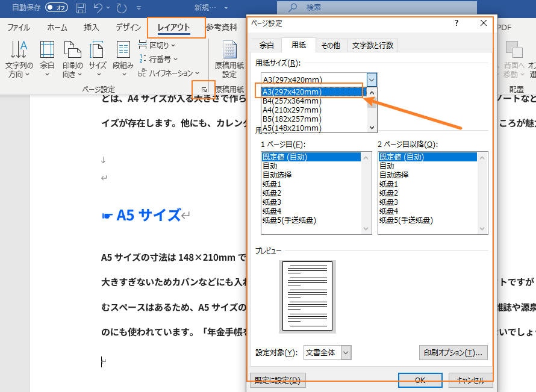Open the ページ設定 dialog launcher arrow
536x392 pixels.
[205, 89]
